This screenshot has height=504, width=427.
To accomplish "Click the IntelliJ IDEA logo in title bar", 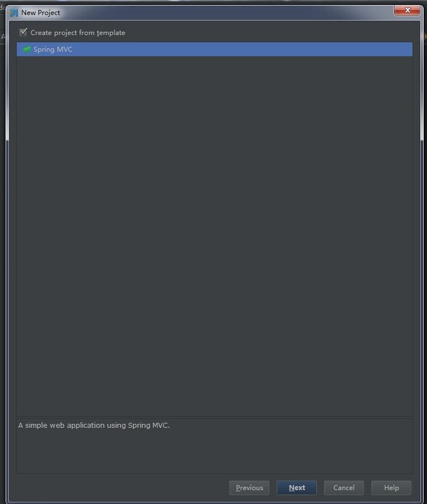I will pos(13,13).
